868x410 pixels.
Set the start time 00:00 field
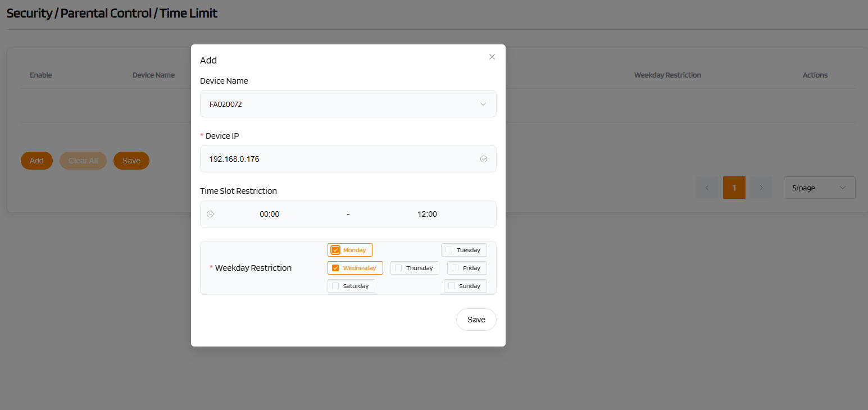click(269, 214)
